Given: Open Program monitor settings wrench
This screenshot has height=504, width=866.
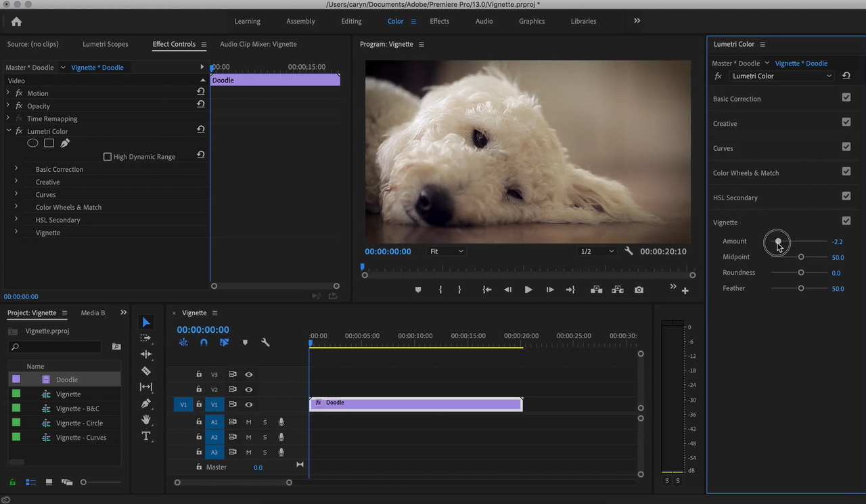Looking at the screenshot, I should [x=629, y=251].
